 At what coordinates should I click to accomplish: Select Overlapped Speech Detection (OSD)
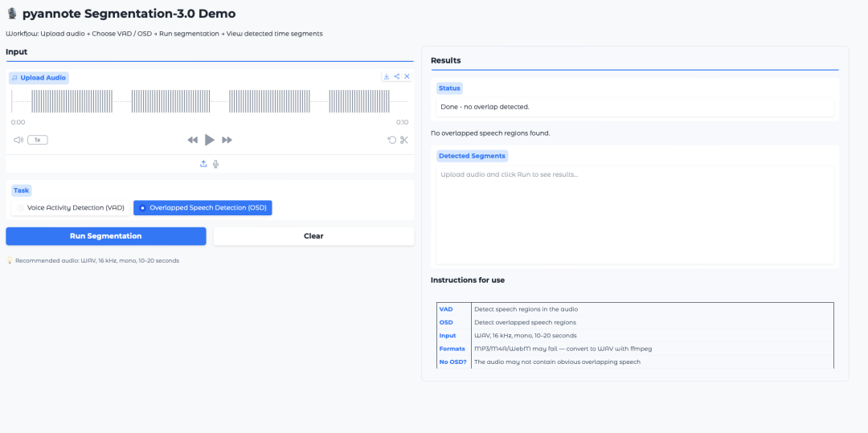point(203,208)
